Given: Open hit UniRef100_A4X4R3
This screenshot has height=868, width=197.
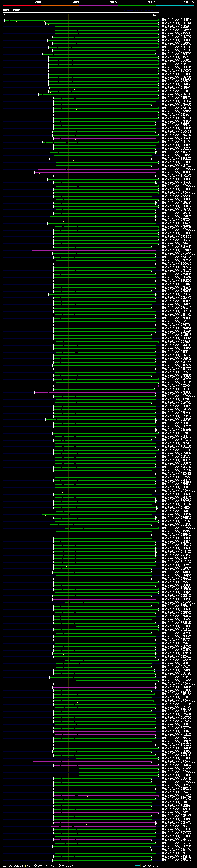Looking at the screenshot, I should coord(177,224).
